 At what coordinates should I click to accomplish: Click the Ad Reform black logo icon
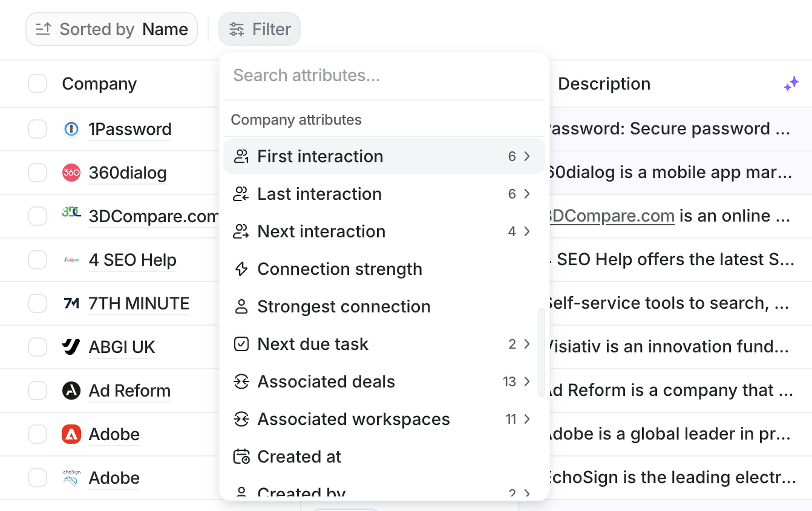(x=71, y=391)
